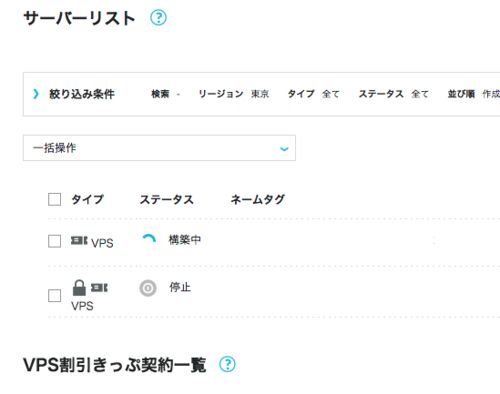The height and width of the screenshot is (394, 500).
Task: Click the 構築中 status text
Action: tap(185, 240)
